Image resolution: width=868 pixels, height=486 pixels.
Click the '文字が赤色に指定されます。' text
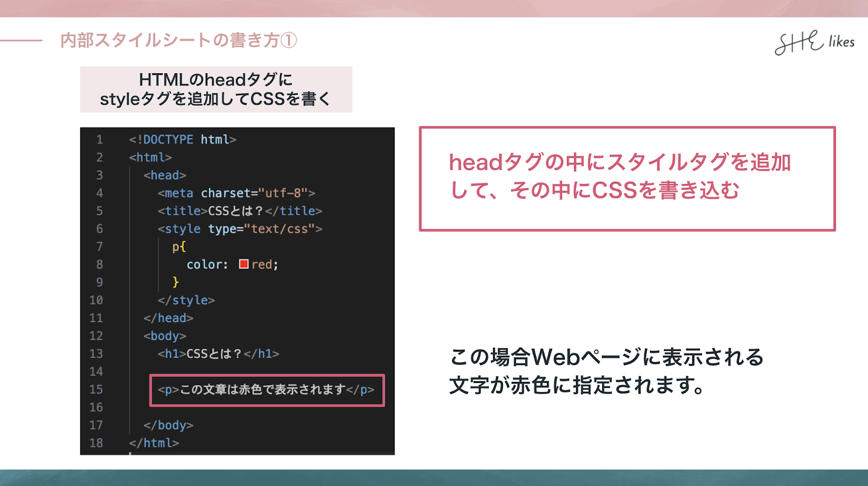pos(578,385)
